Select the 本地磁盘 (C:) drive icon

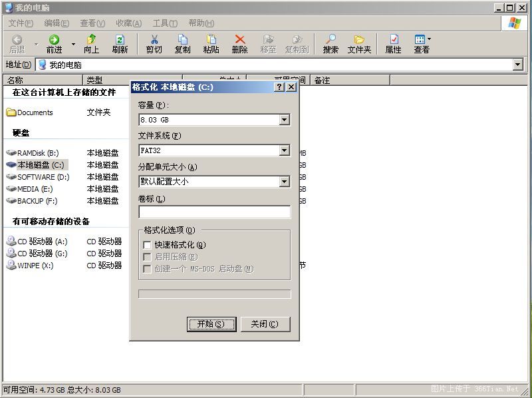(11, 164)
